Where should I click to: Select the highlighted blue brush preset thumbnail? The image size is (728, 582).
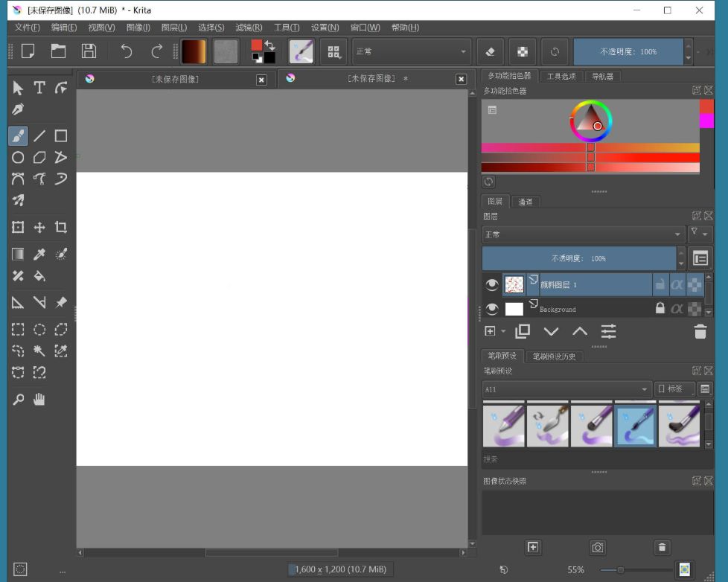click(635, 426)
